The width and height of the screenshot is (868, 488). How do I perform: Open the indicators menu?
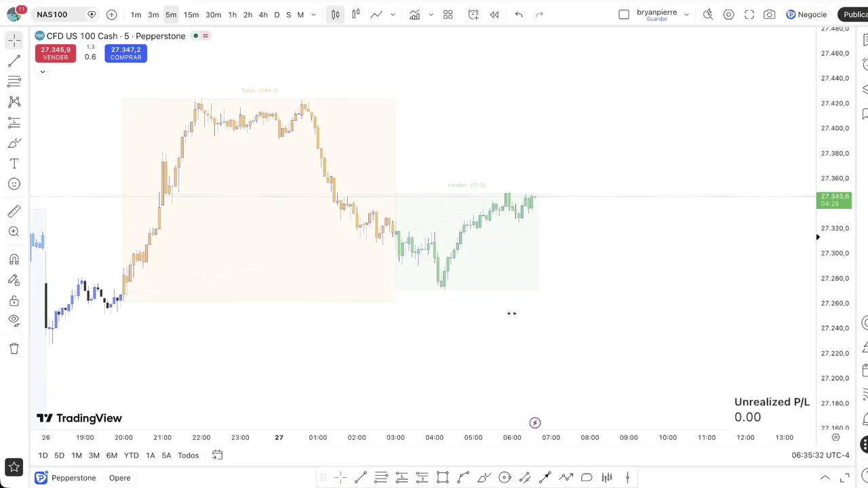[414, 14]
